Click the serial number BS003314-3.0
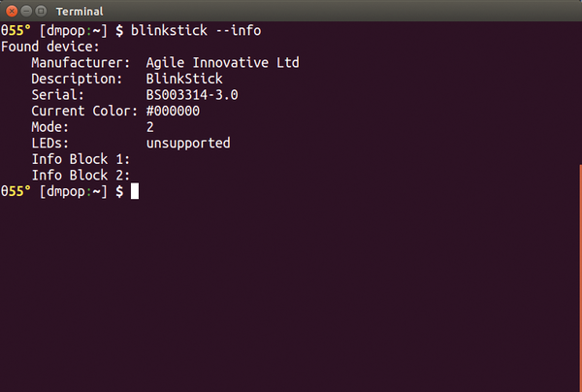This screenshot has height=392, width=582. pyautogui.click(x=192, y=95)
